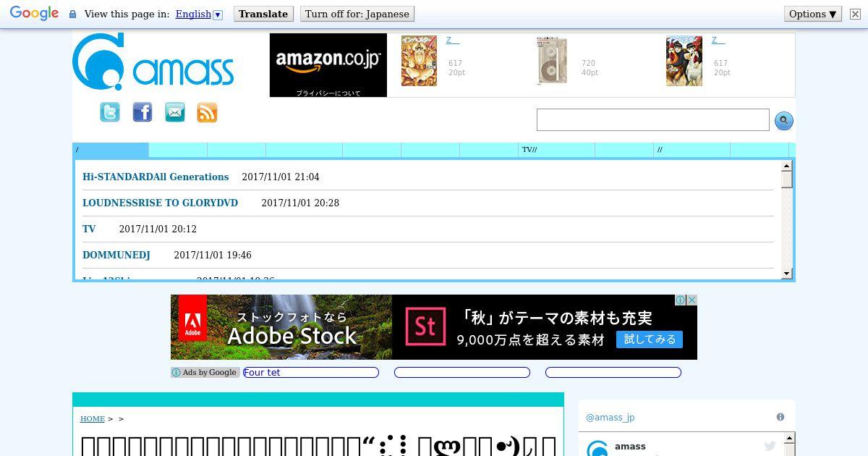Viewport: 868px width, 456px height.
Task: Click the first manga cover thumbnail
Action: point(420,61)
